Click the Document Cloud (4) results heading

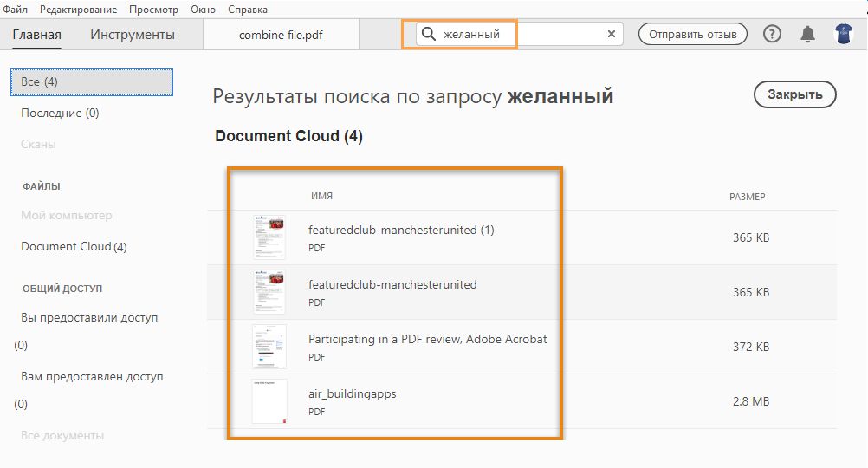coord(288,136)
